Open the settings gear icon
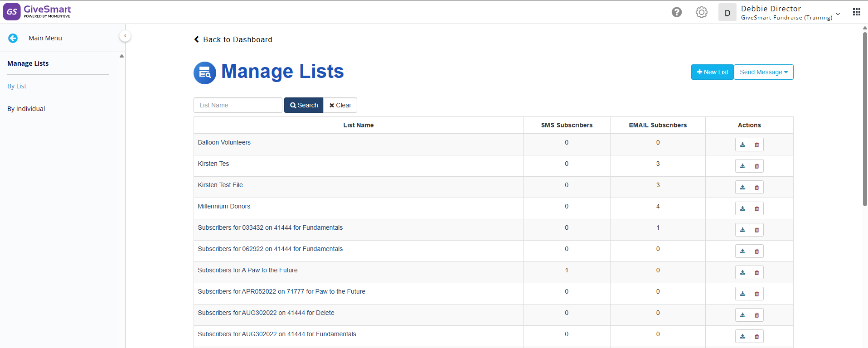The height and width of the screenshot is (348, 868). tap(702, 12)
